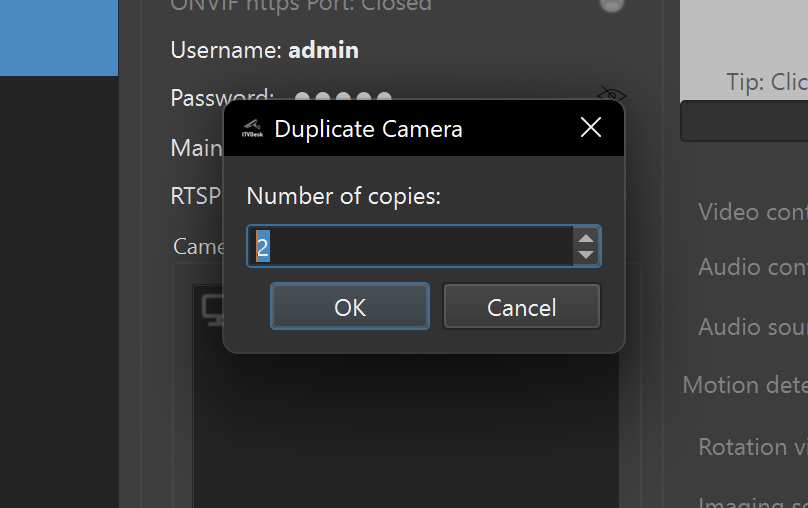Click the ONVIF https port status indicator

pyautogui.click(x=611, y=4)
